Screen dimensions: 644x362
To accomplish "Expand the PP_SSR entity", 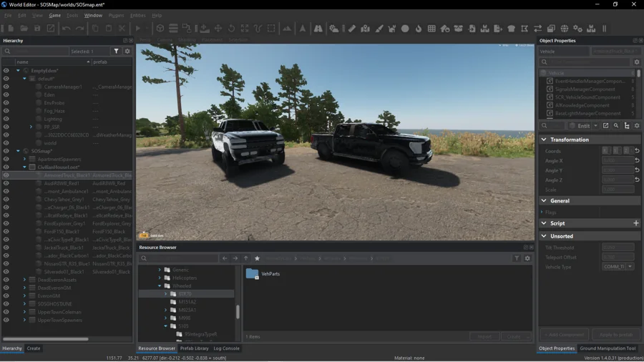I will 31,127.
